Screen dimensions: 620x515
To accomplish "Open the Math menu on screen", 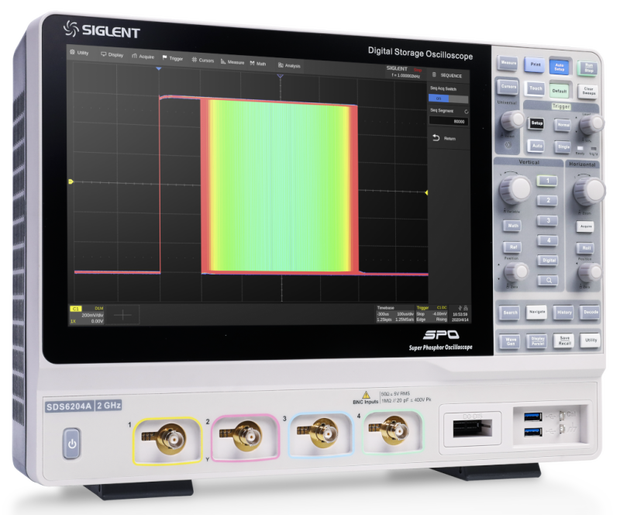I will (258, 63).
